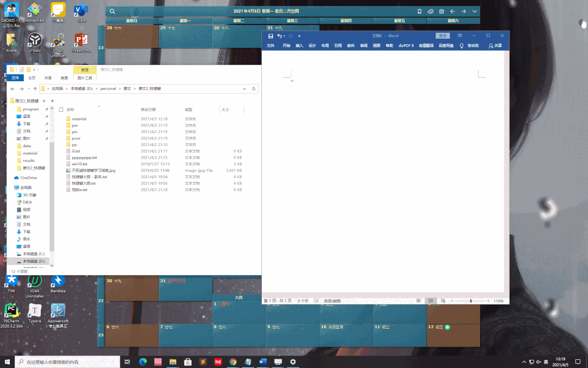Click personal in the Explorer address path
588x368 pixels.
pyautogui.click(x=108, y=89)
